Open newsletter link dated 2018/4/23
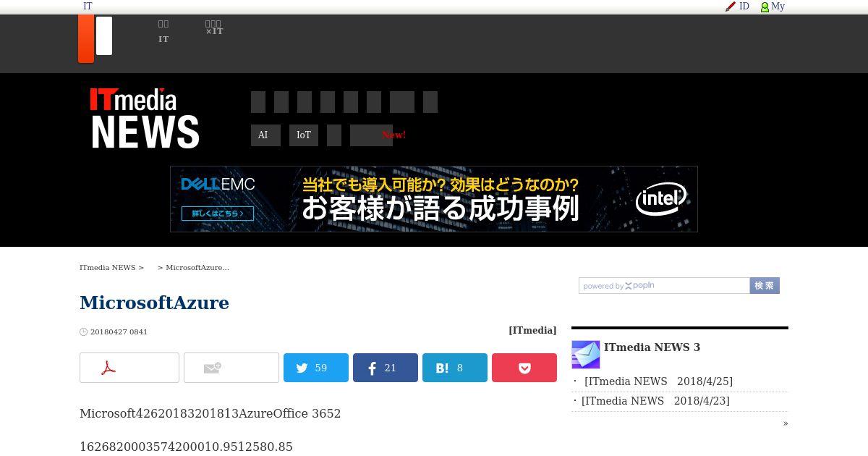The height and width of the screenshot is (456, 868). point(655,401)
